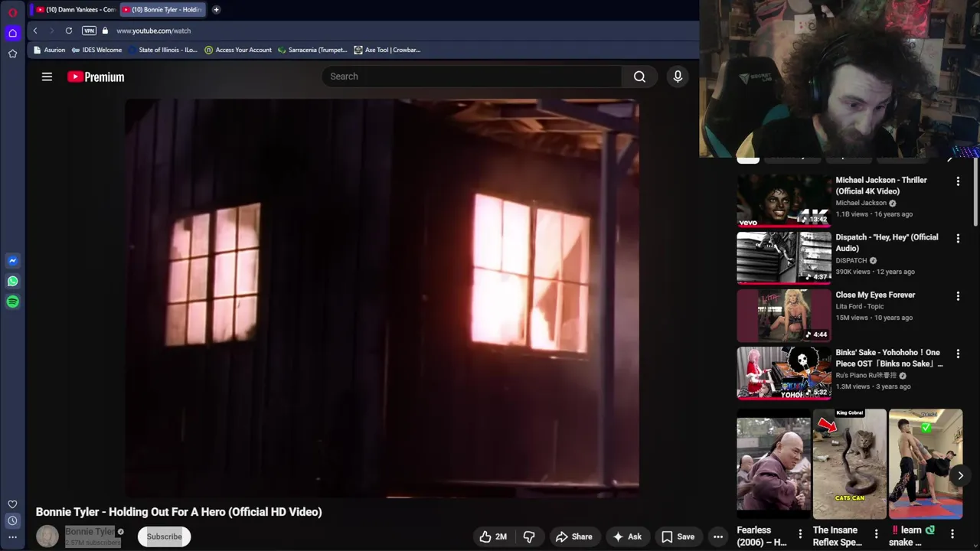Open Michael Jackson - Thriller title link
This screenshot has width=980, height=551.
pos(881,185)
